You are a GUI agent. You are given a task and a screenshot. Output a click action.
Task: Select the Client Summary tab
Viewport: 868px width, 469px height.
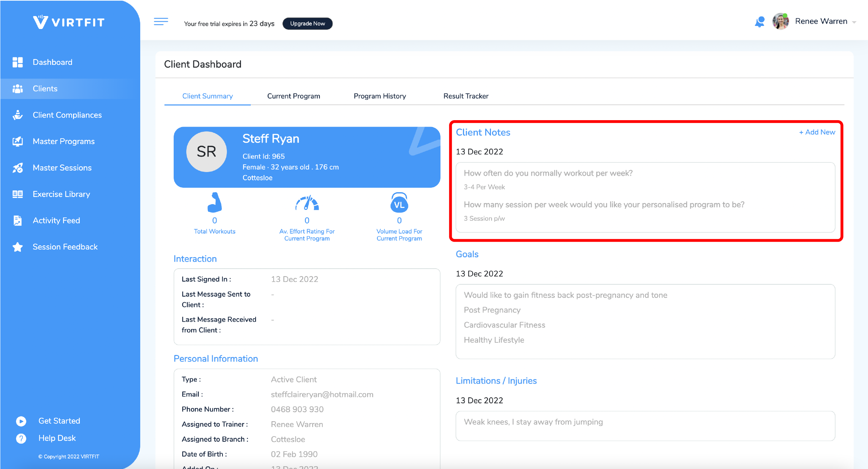point(207,96)
